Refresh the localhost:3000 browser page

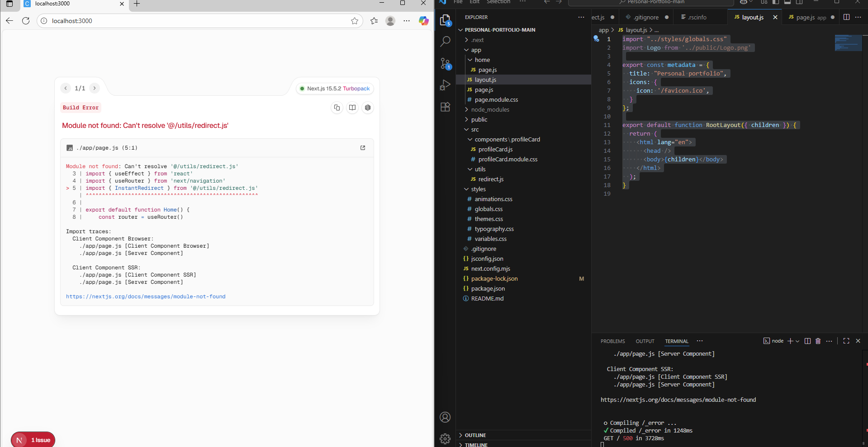(x=26, y=21)
